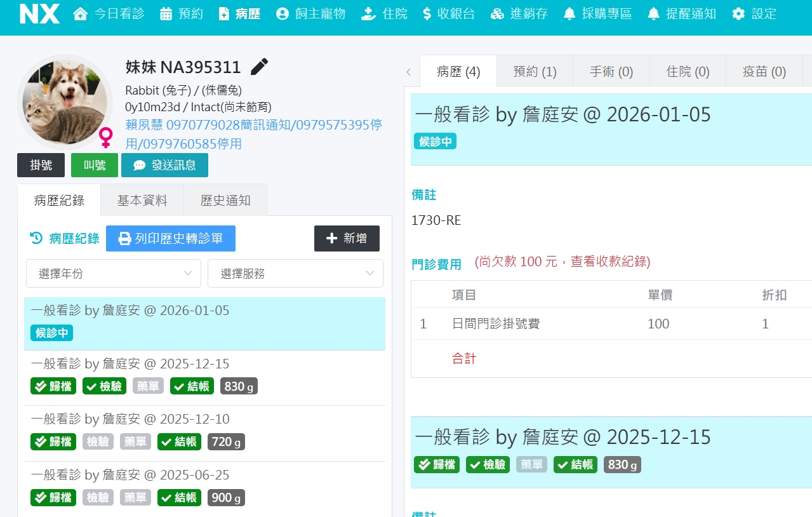Click the 新增 button to add record
The height and width of the screenshot is (517, 812).
[347, 239]
